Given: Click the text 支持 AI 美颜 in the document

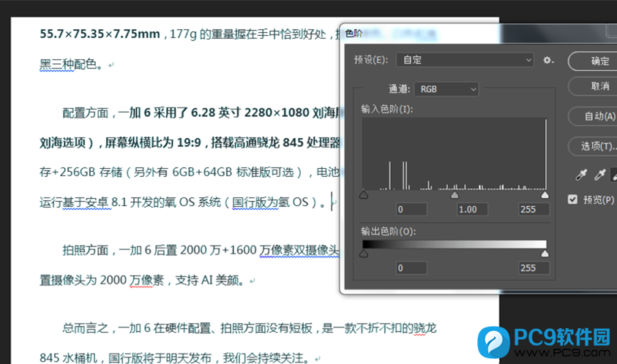Looking at the screenshot, I should [x=206, y=280].
